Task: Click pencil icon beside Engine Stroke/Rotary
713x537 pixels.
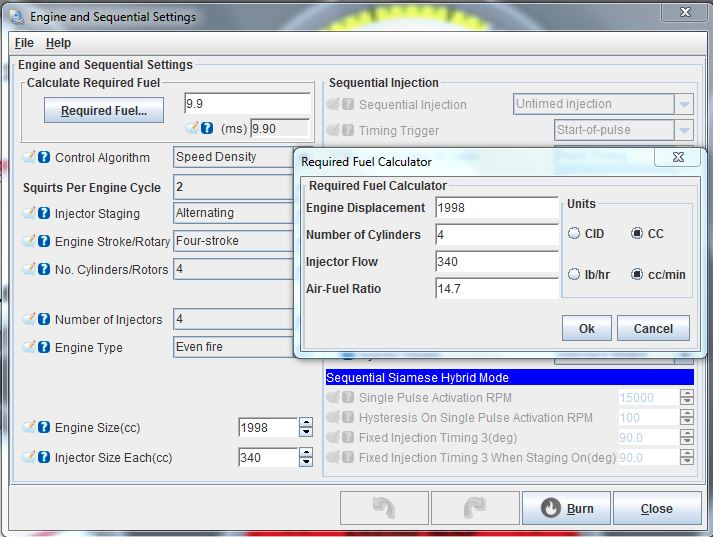Action: pyautogui.click(x=29, y=241)
